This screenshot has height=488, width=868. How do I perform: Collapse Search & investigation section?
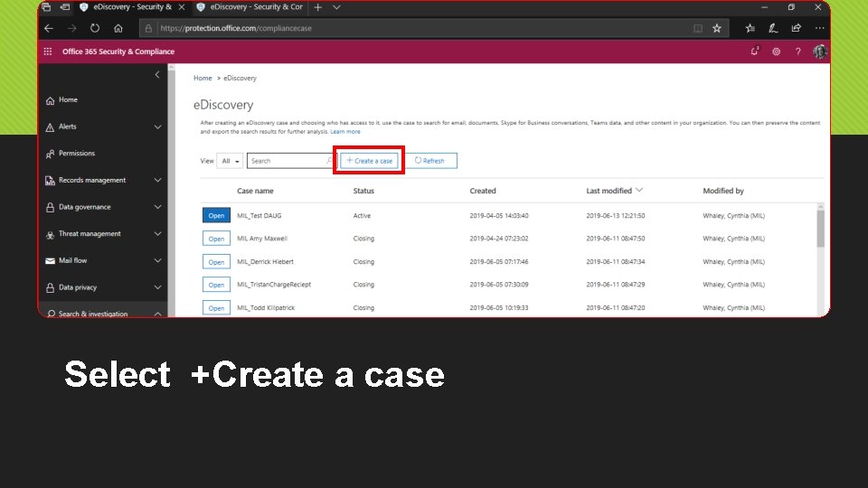pos(157,314)
